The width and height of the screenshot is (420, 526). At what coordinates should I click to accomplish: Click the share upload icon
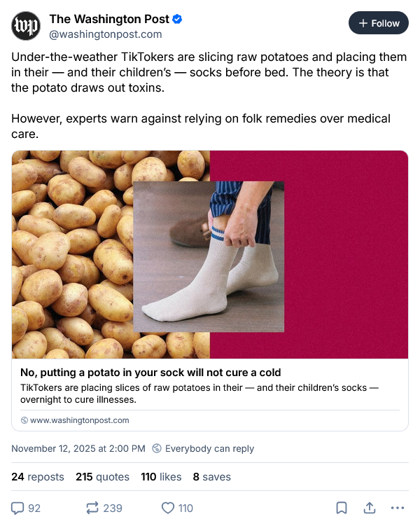pyautogui.click(x=370, y=508)
